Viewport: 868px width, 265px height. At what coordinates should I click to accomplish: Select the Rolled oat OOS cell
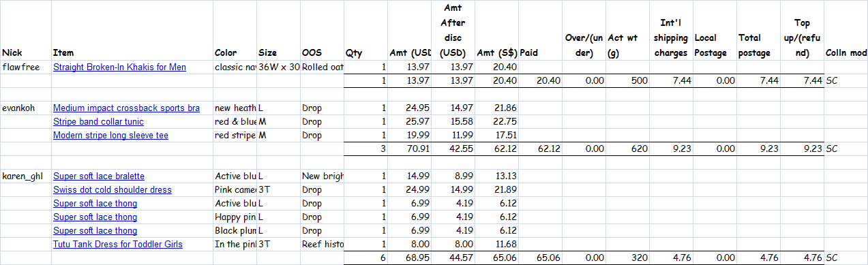pyautogui.click(x=322, y=67)
